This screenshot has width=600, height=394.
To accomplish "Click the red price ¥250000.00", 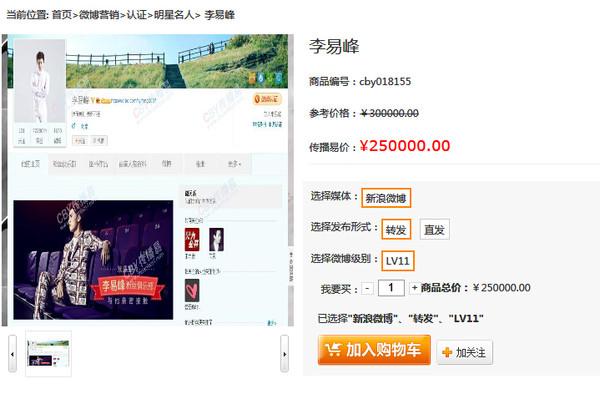I will click(405, 146).
